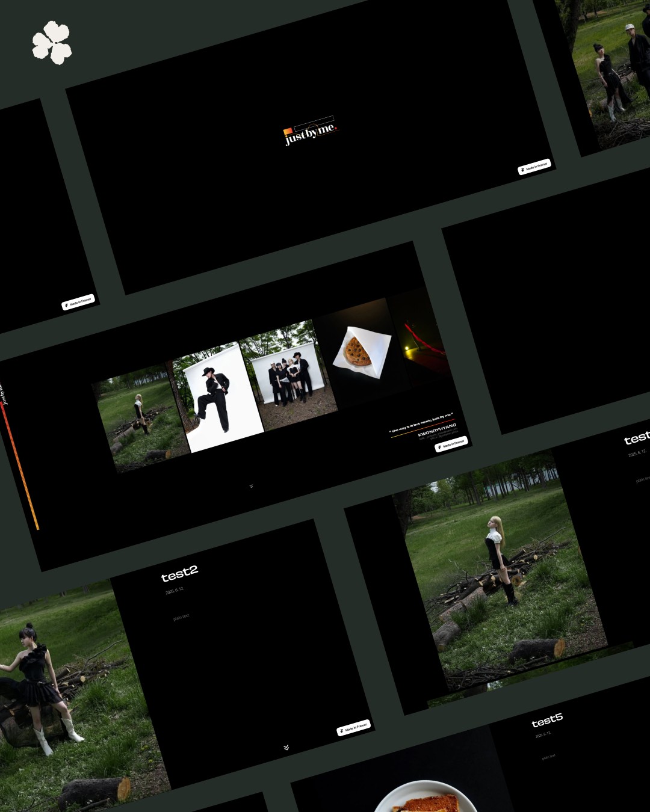
Task: Click the test2 post title
Action: coord(179,573)
